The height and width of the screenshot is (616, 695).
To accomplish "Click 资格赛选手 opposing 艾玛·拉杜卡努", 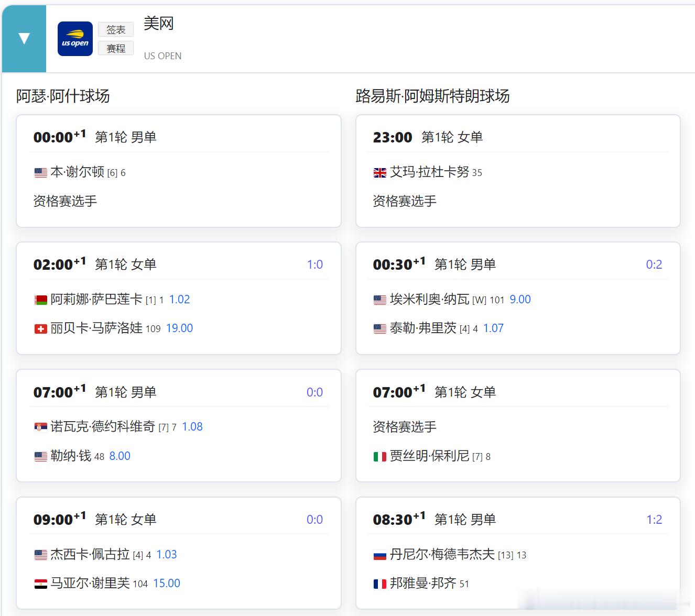I will (x=405, y=201).
